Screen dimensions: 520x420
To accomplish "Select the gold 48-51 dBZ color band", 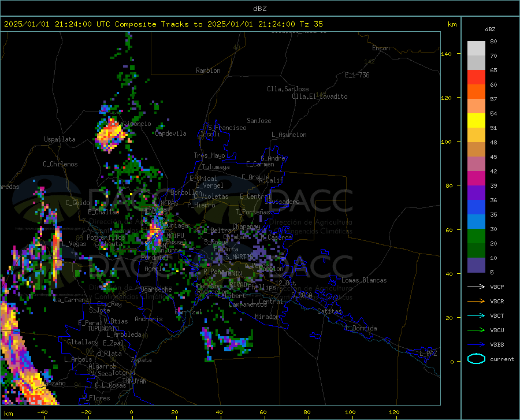I will (x=476, y=135).
